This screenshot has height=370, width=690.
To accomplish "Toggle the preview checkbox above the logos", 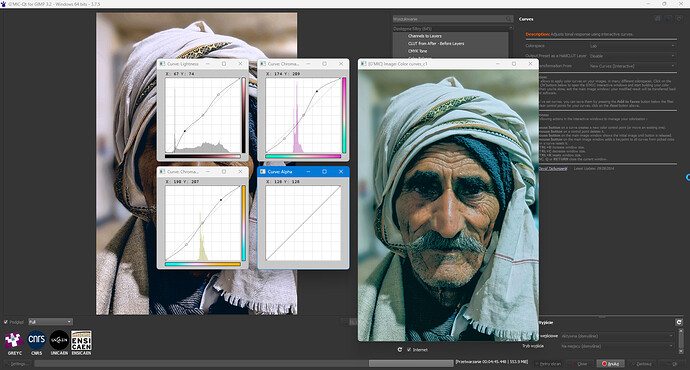I will point(6,322).
